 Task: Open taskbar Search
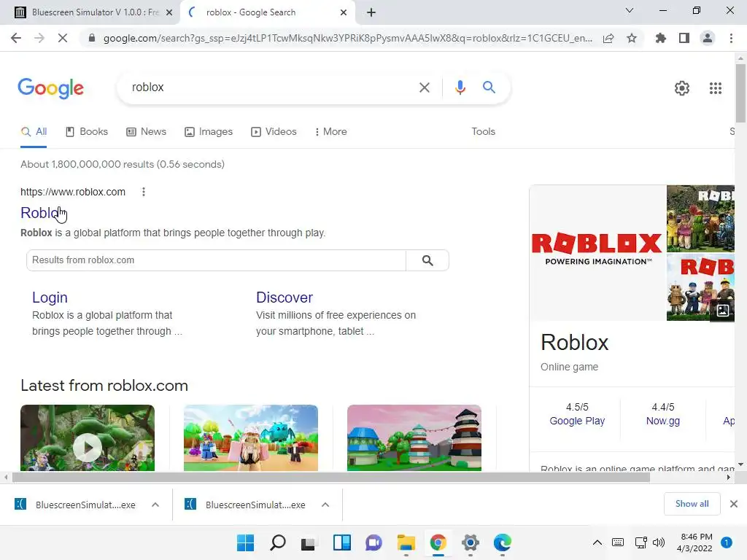click(278, 542)
